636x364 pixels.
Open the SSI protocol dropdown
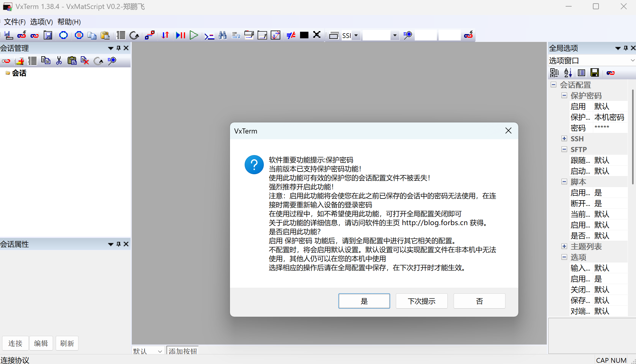tap(356, 35)
